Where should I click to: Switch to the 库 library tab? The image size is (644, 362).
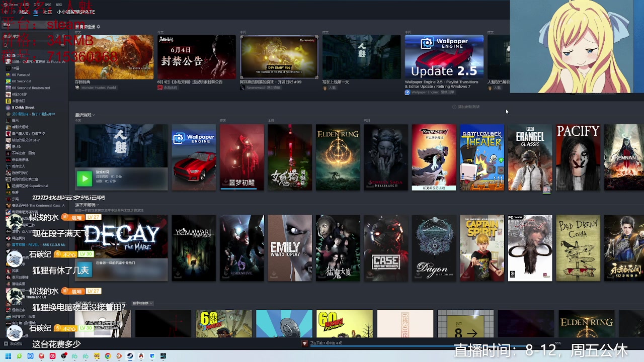36,12
